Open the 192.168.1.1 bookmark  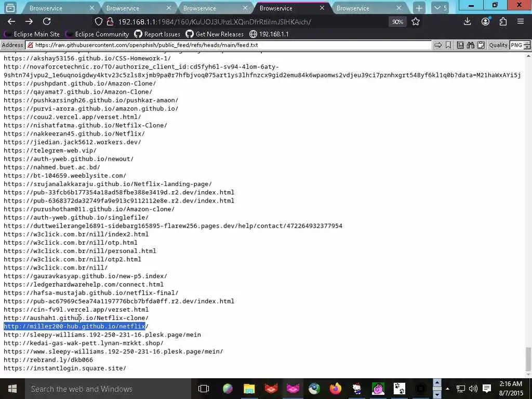pyautogui.click(x=269, y=34)
